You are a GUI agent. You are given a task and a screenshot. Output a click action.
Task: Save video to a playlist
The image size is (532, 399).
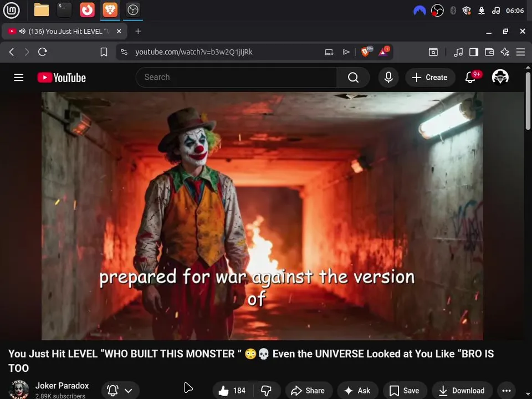tap(405, 391)
